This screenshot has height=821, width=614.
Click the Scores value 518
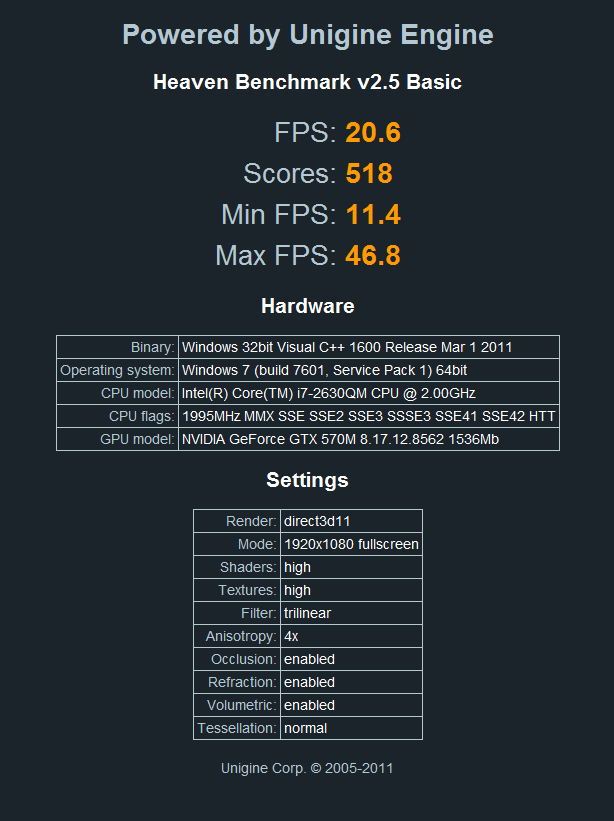369,173
